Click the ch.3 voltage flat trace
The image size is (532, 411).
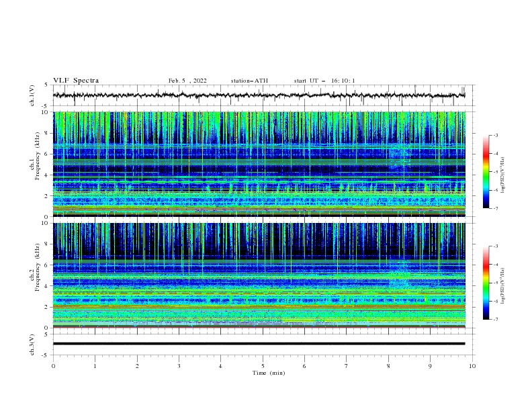[x=259, y=344]
